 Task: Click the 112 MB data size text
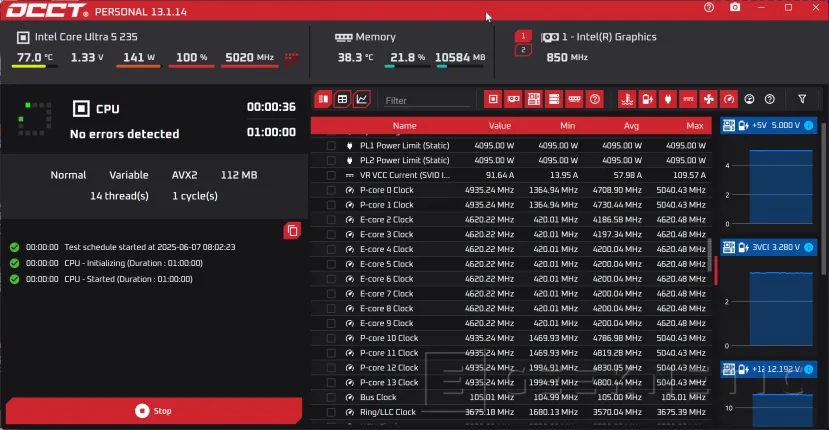tap(239, 175)
